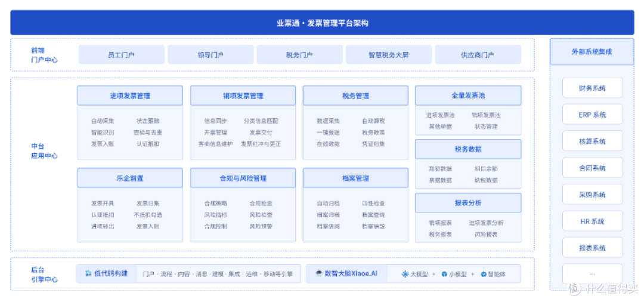Viewport: 644px width, 302px height.
Task: Select the 报表系统 box
Action: 593,248
